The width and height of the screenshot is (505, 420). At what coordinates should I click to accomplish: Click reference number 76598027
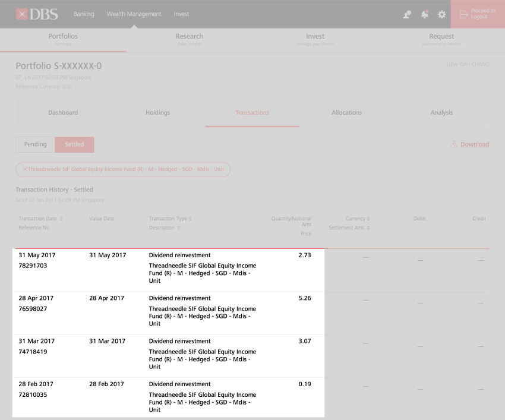pos(33,309)
